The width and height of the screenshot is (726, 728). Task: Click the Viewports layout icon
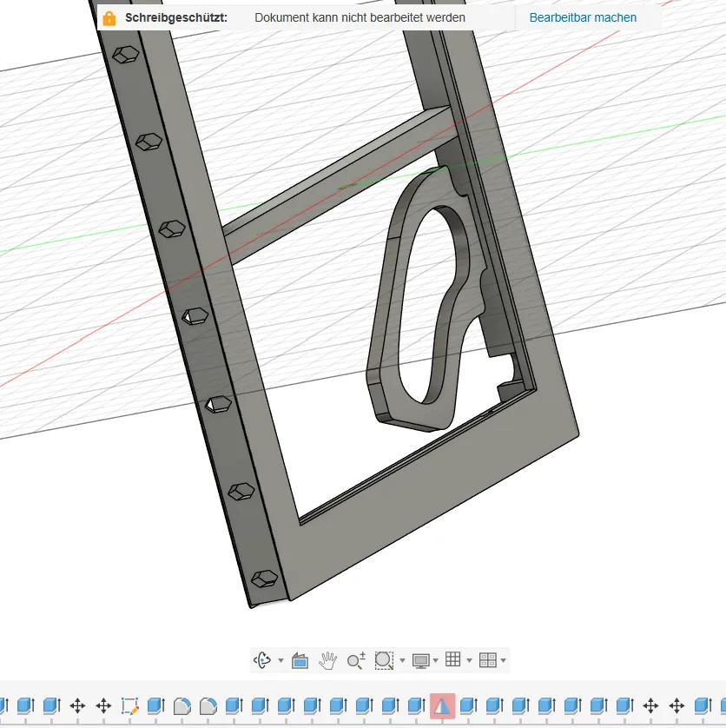(x=488, y=660)
